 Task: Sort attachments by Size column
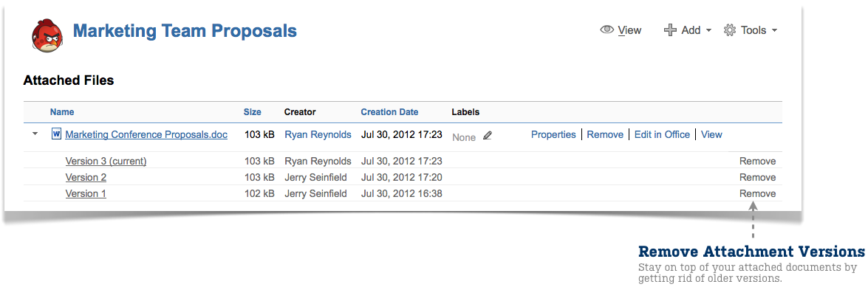(253, 111)
